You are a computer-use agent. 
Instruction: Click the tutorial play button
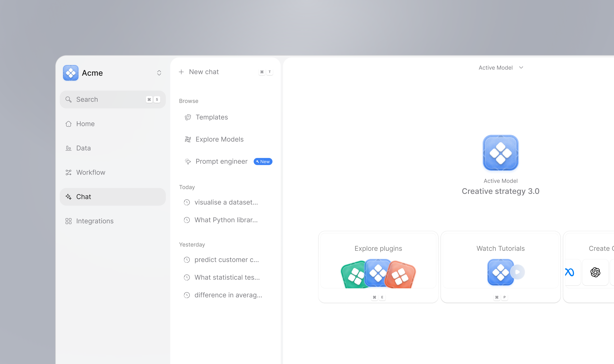pos(518,272)
